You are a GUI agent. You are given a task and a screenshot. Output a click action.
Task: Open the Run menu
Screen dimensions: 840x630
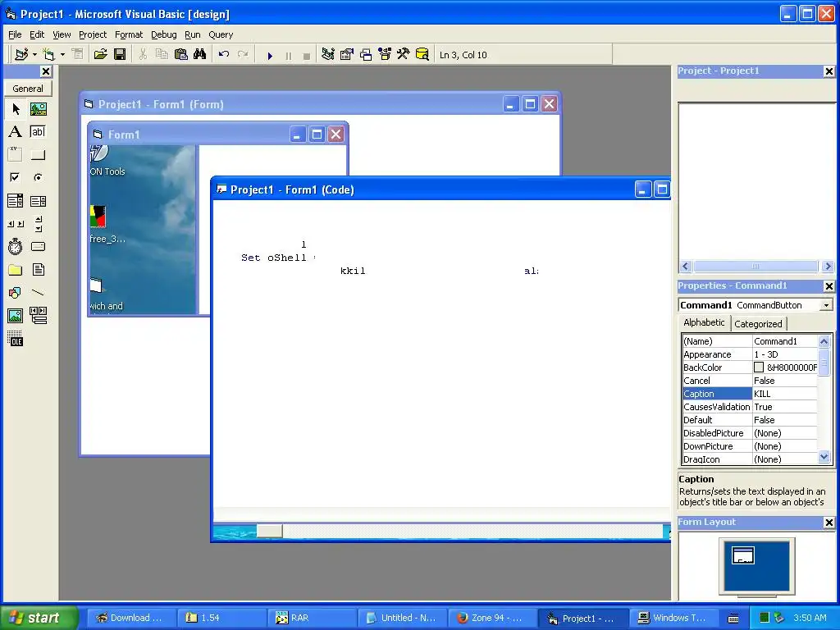click(x=192, y=34)
